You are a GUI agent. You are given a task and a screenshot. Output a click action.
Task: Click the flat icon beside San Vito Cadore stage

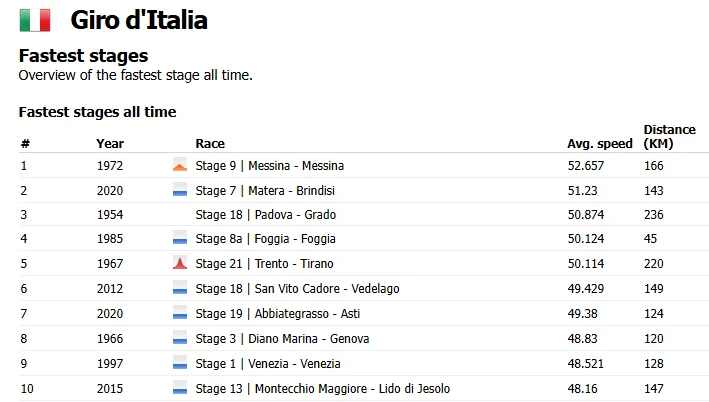180,288
